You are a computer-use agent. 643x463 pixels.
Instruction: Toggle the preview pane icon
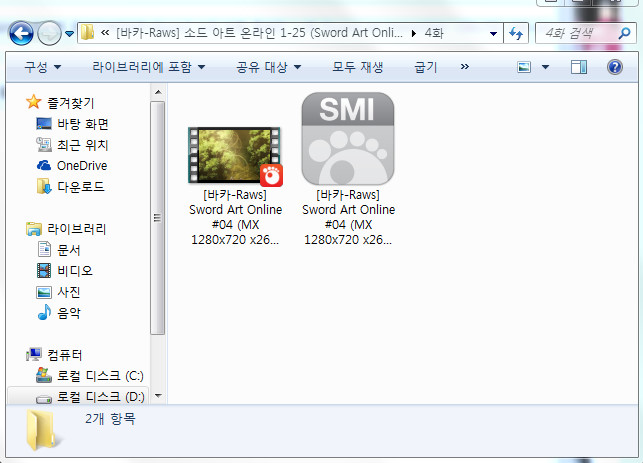point(579,67)
